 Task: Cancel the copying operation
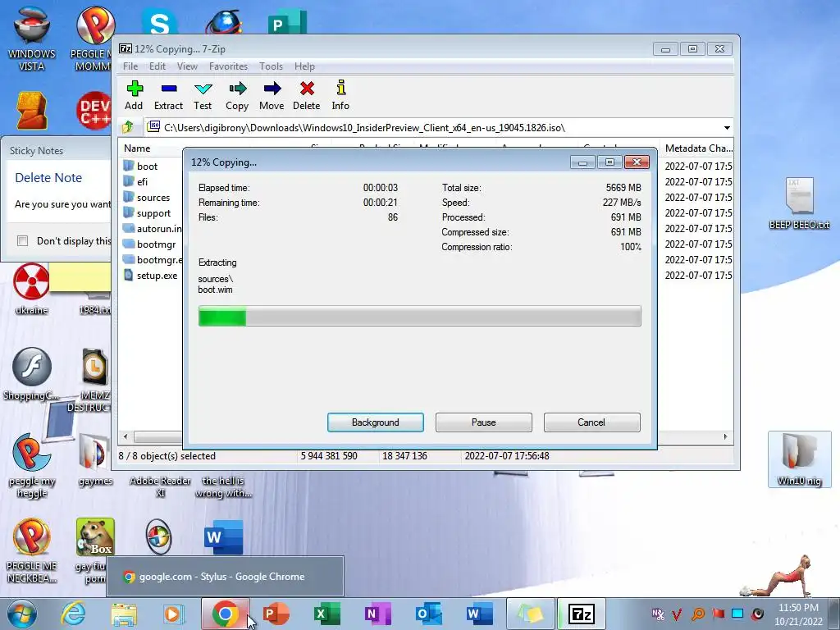point(591,422)
